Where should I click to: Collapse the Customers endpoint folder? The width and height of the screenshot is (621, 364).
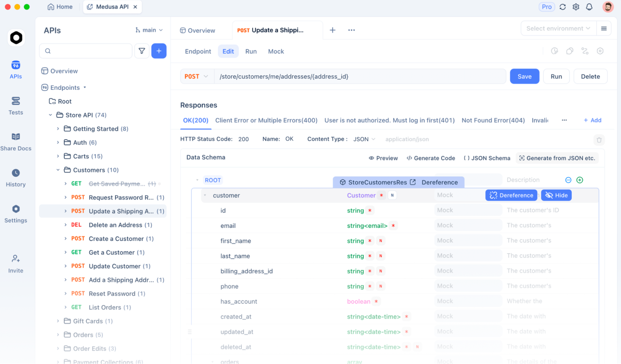coord(58,170)
